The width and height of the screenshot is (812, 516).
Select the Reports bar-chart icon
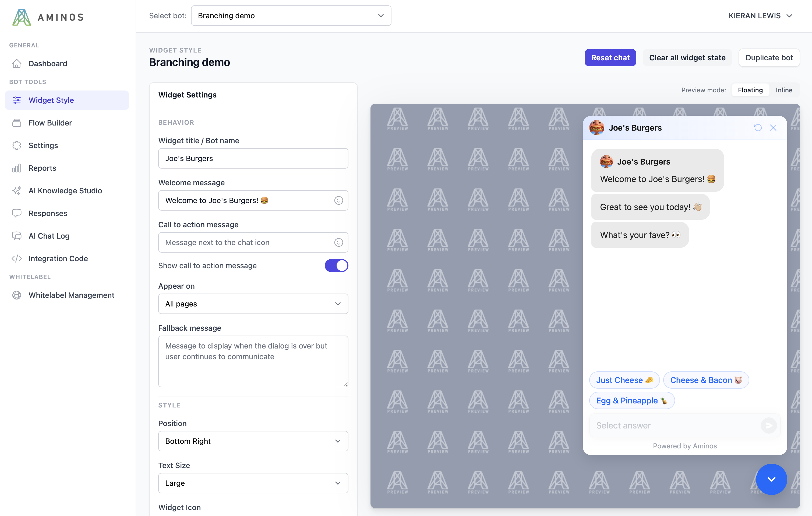pyautogui.click(x=17, y=168)
